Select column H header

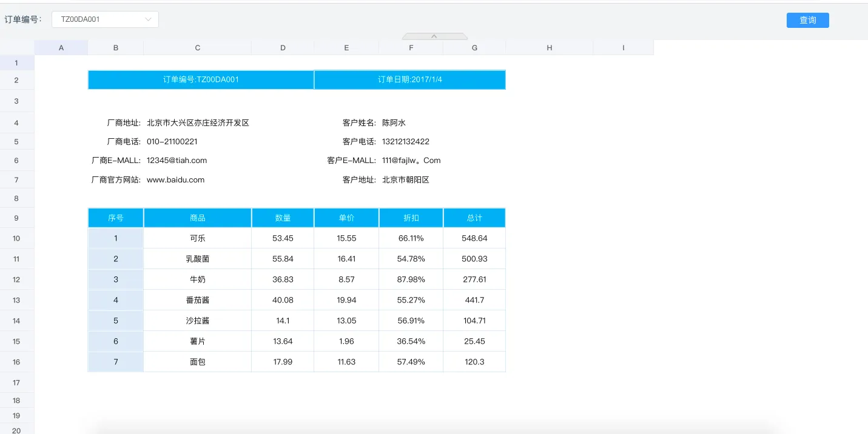click(549, 48)
